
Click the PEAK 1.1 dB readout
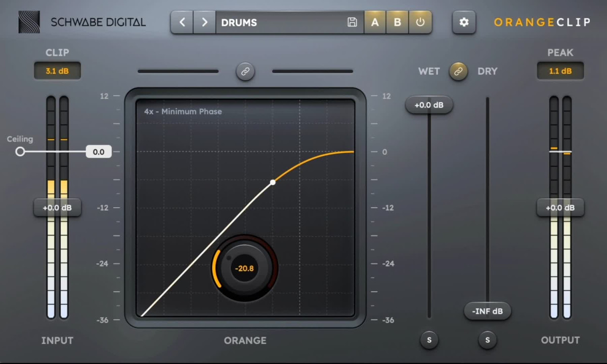[560, 71]
